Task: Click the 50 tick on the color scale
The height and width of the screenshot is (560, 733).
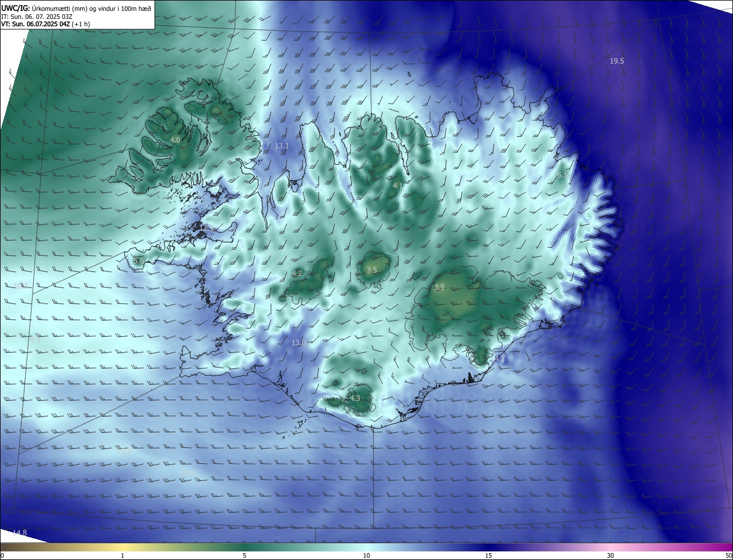Action: (x=728, y=555)
